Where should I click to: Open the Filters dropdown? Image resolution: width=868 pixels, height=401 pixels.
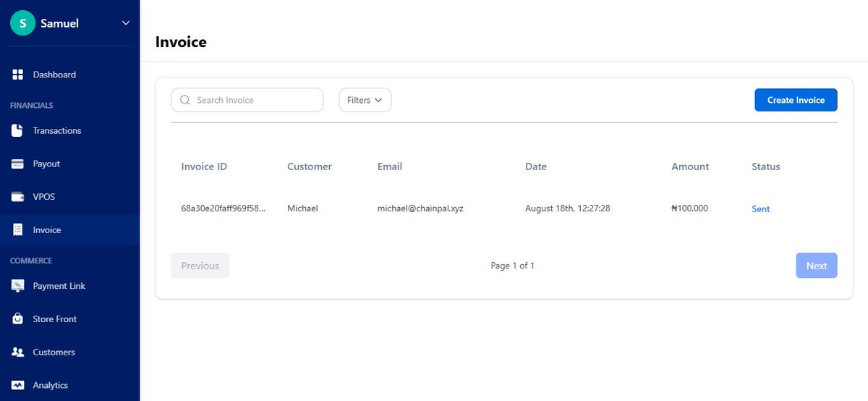365,100
